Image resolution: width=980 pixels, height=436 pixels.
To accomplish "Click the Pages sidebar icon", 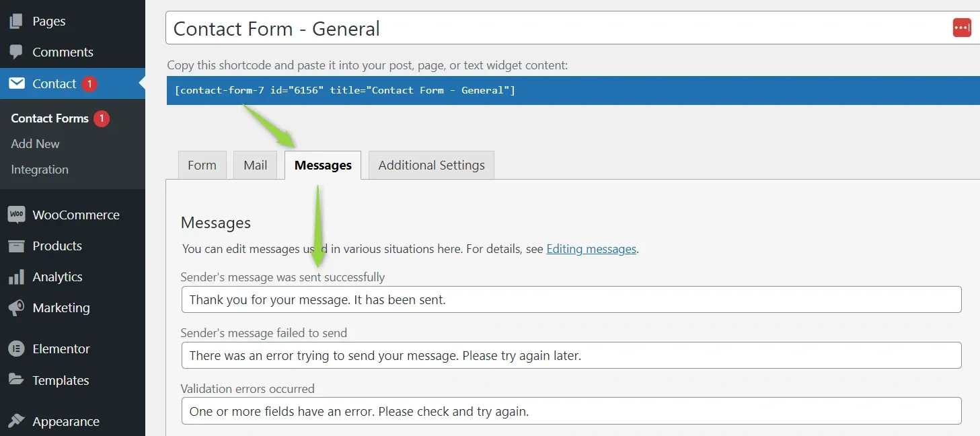I will click(16, 21).
